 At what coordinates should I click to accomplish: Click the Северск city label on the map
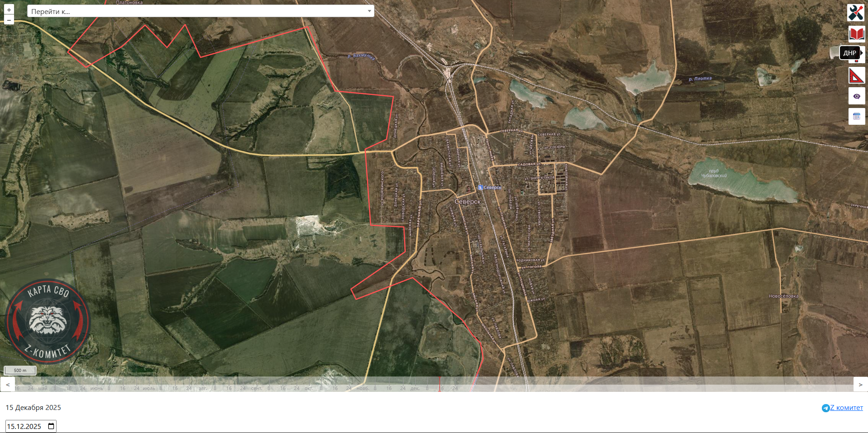click(468, 202)
